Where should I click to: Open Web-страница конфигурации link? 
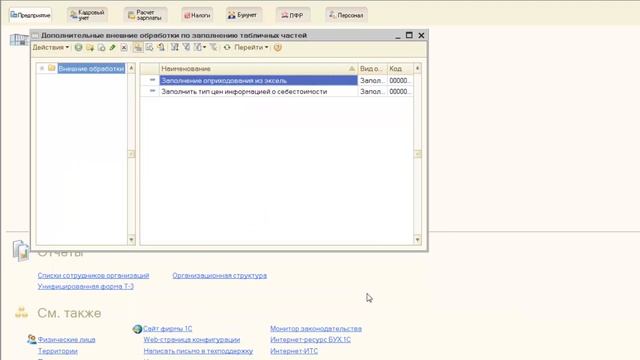click(191, 340)
